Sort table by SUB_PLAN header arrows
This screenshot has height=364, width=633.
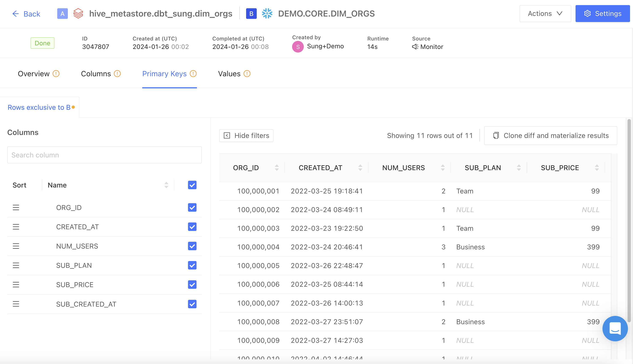click(x=519, y=168)
